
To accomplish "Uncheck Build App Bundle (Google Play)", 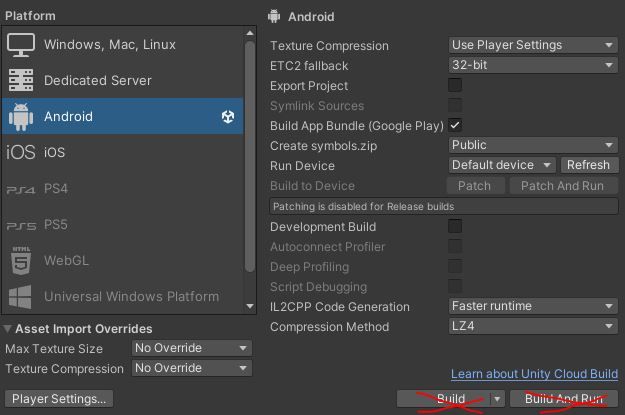I will click(x=455, y=125).
